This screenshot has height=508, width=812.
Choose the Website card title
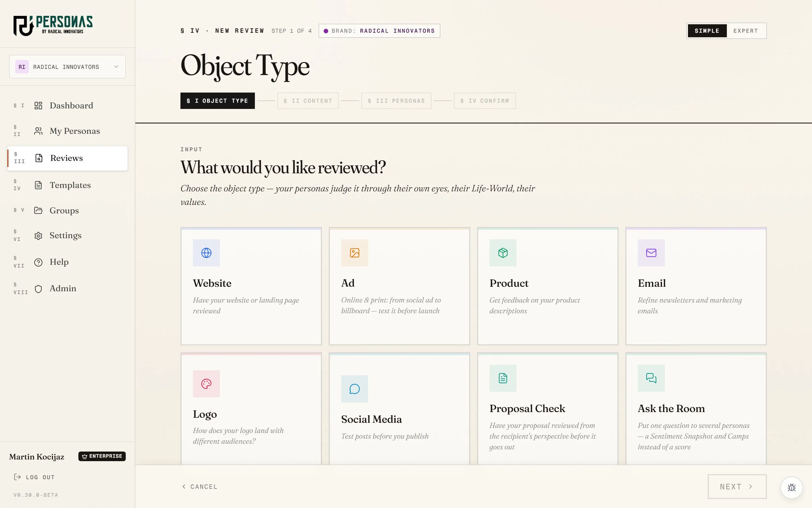coord(212,283)
